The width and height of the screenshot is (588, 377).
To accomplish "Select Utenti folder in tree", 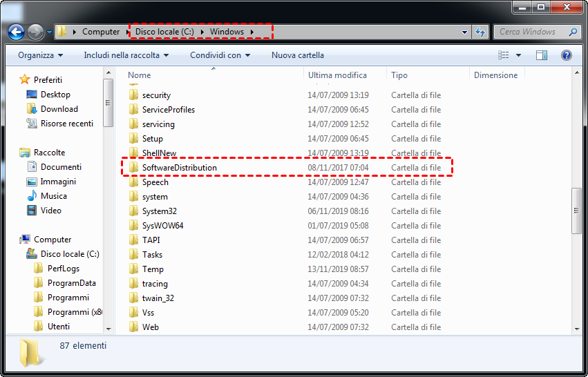I will (52, 327).
